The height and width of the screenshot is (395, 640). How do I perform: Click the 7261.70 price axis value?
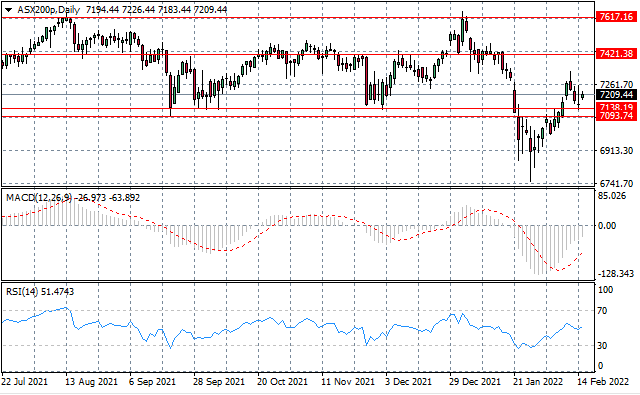[x=616, y=84]
